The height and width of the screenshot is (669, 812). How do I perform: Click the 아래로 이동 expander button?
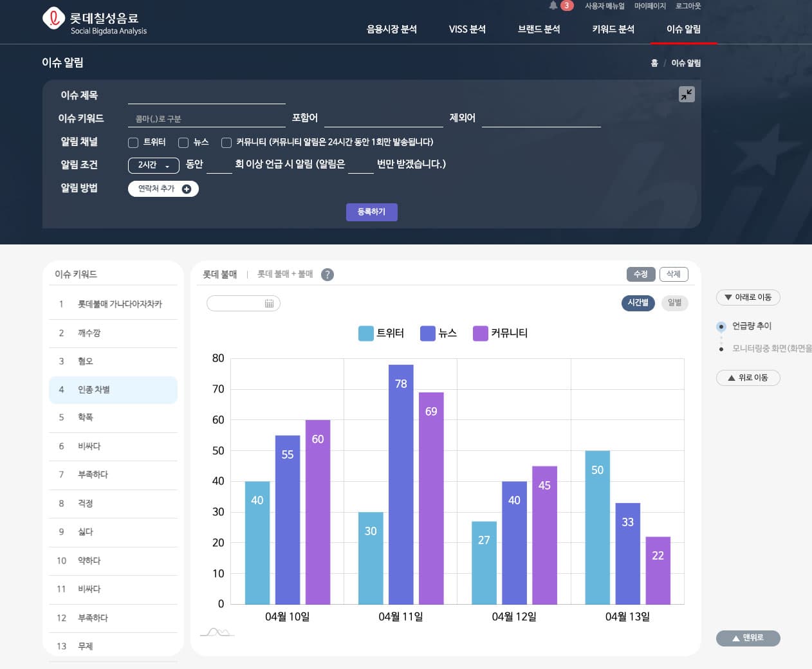coord(748,297)
